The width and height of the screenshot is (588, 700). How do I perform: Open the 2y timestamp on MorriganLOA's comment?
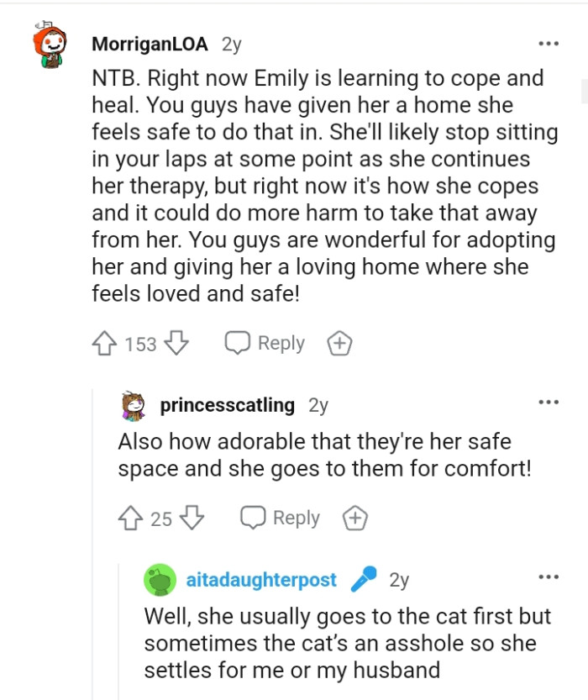pos(229,45)
